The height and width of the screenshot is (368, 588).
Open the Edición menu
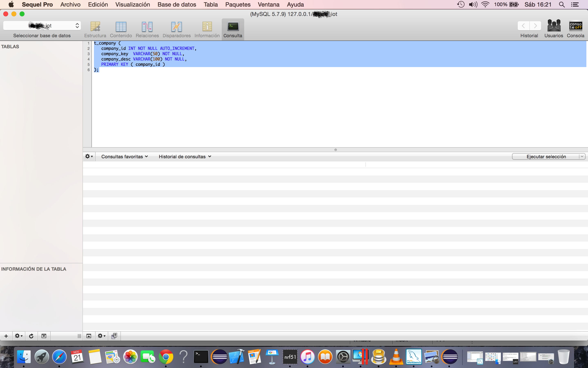pyautogui.click(x=98, y=4)
